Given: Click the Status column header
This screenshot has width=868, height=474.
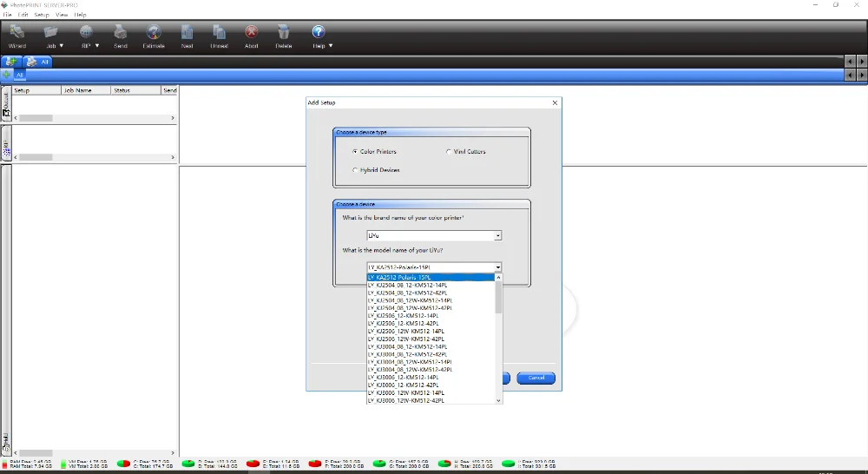Looking at the screenshot, I should coord(135,89).
